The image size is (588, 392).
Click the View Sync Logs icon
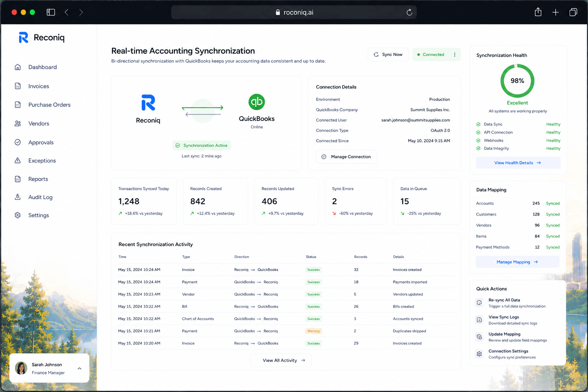tap(479, 320)
